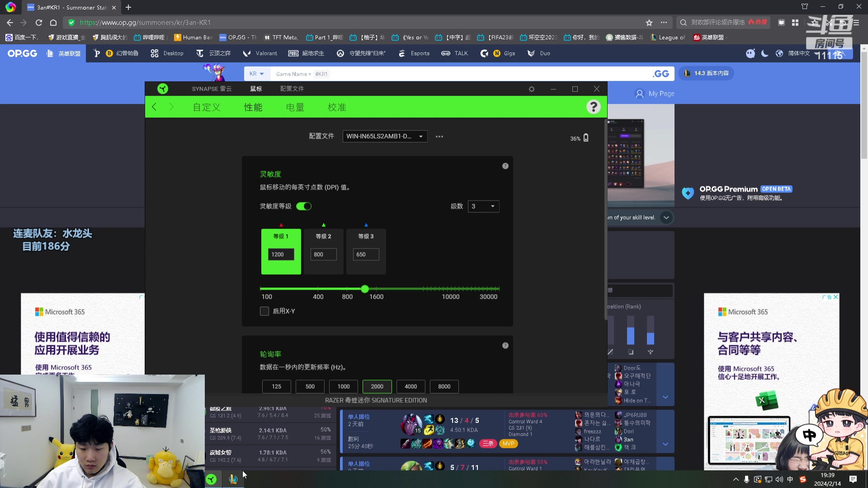Show info for the sensitivity panel

(x=505, y=166)
